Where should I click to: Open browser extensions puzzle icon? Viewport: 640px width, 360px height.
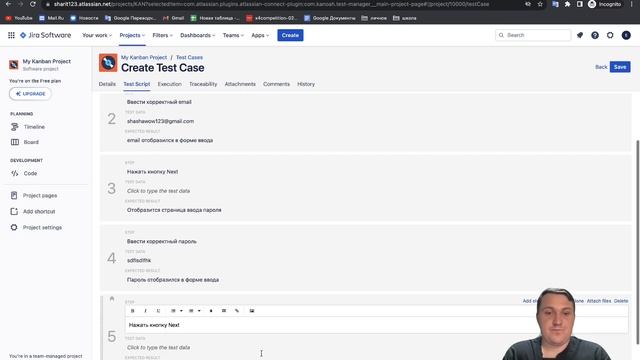(567, 4)
